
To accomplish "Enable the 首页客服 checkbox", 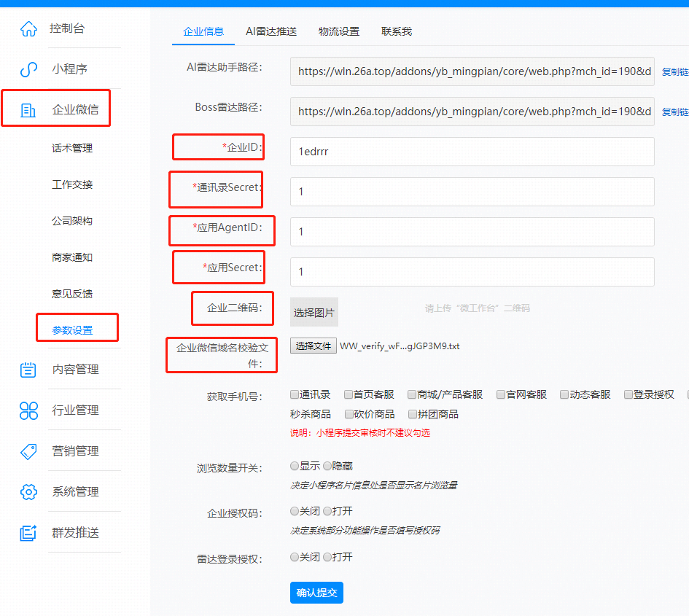I will pyautogui.click(x=349, y=394).
